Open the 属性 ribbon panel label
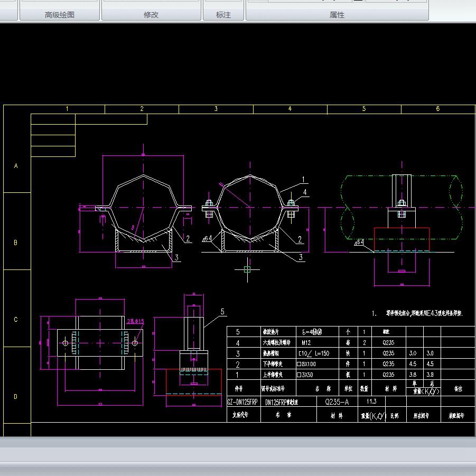476x476 pixels. [337, 15]
